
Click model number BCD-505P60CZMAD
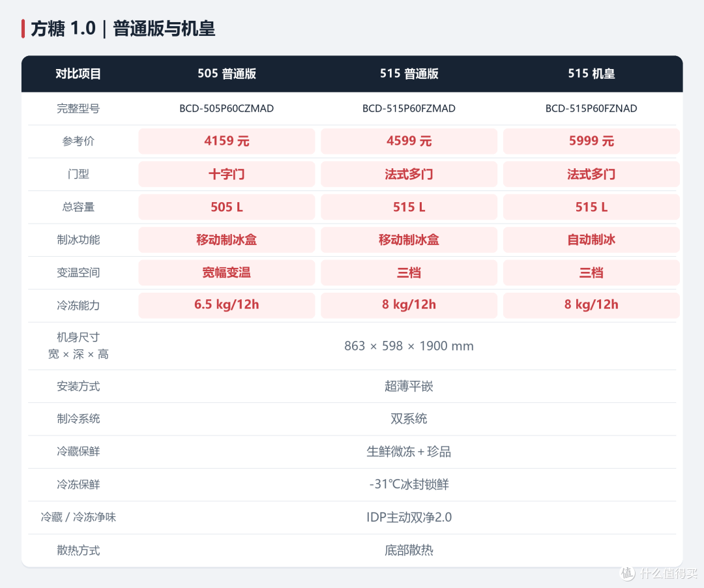click(x=227, y=108)
